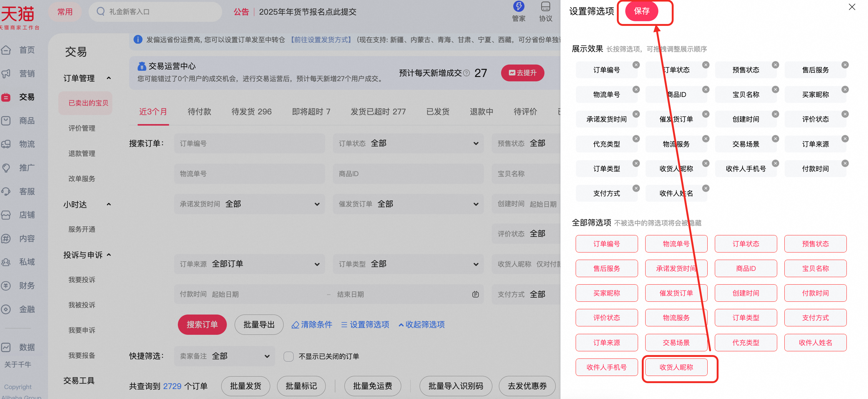Screen dimensions: 868x399
Task: Check 不显示已关闭的订单 checkbox
Action: click(288, 356)
